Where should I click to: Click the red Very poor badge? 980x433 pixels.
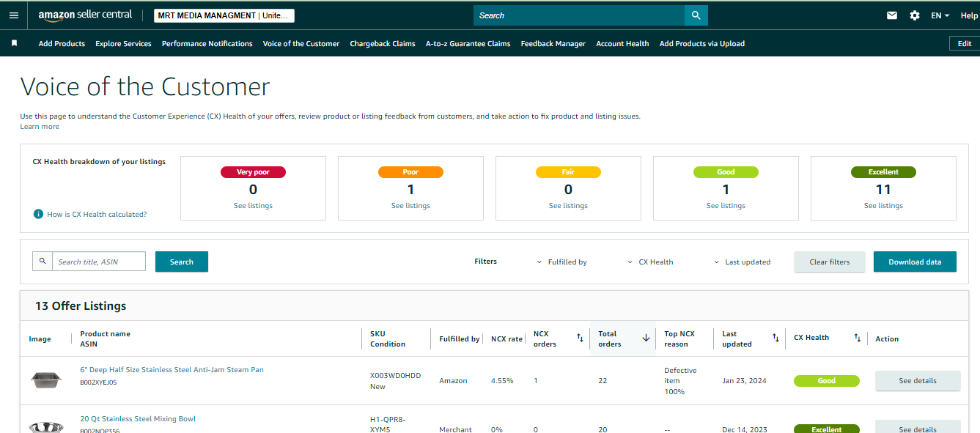253,172
